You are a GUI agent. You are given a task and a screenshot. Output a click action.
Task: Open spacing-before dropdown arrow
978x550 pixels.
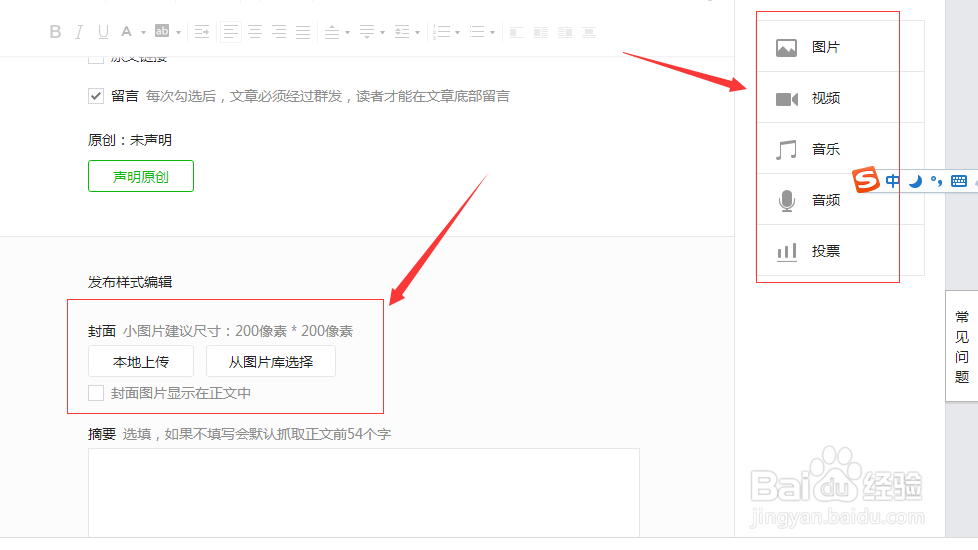pyautogui.click(x=347, y=32)
